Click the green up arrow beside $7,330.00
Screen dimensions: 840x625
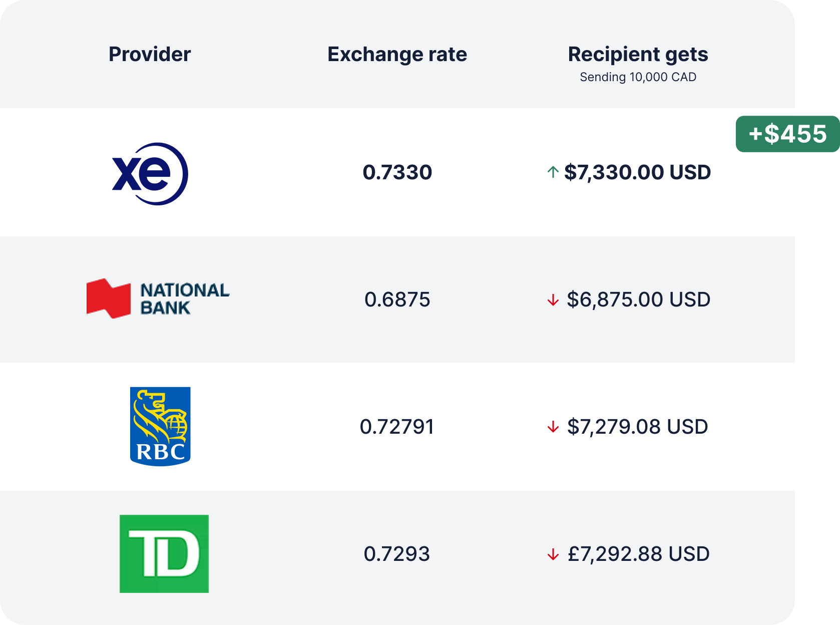tap(553, 172)
